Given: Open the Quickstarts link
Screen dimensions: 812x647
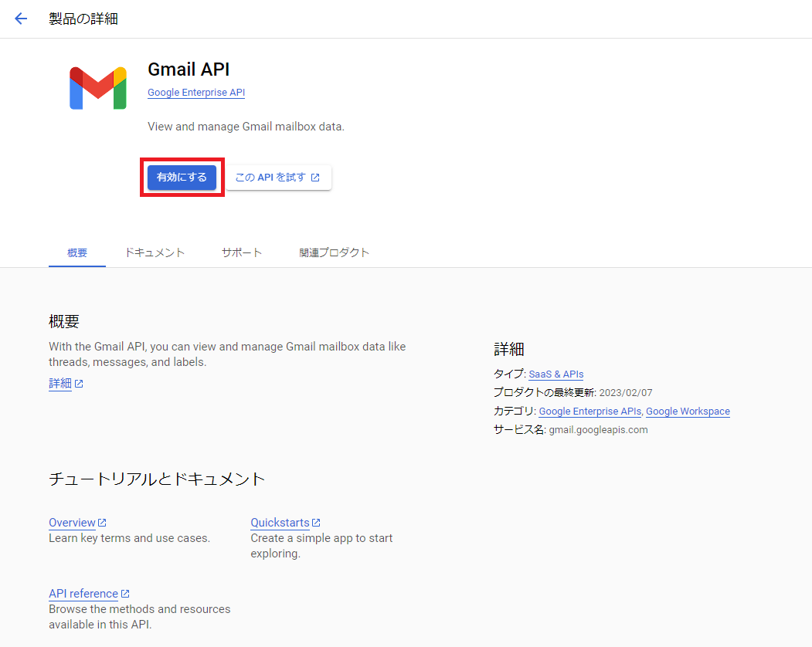Looking at the screenshot, I should tap(280, 523).
